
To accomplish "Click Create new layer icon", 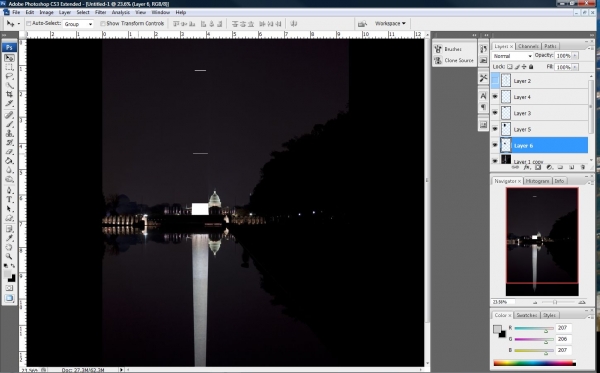I will pos(572,167).
